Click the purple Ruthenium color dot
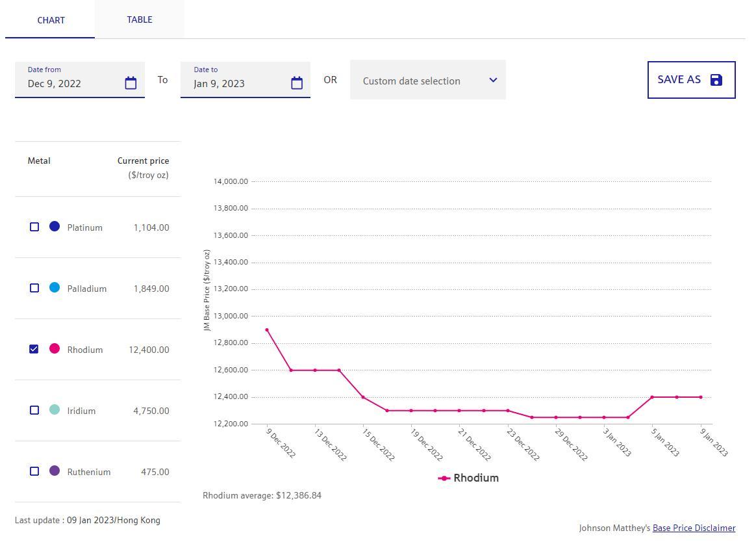The image size is (756, 544). click(x=55, y=471)
